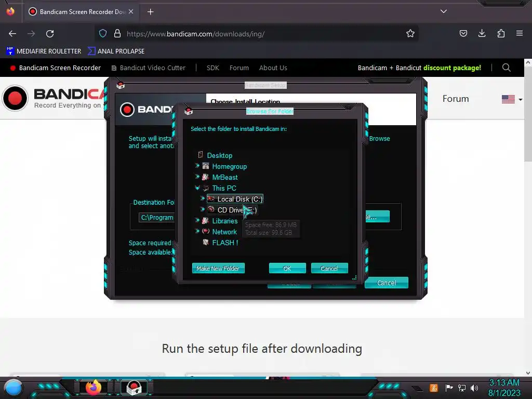
Task: Open Firefox extensions icon
Action: pyautogui.click(x=501, y=33)
